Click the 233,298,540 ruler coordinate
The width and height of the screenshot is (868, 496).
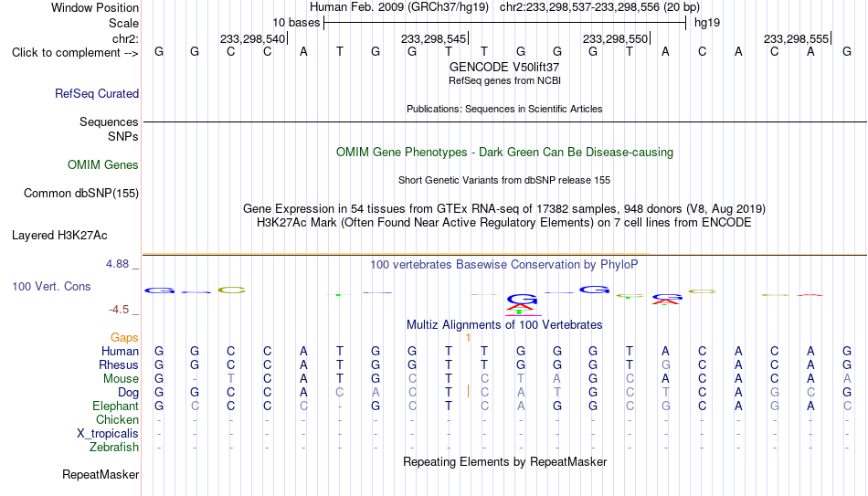(x=252, y=38)
